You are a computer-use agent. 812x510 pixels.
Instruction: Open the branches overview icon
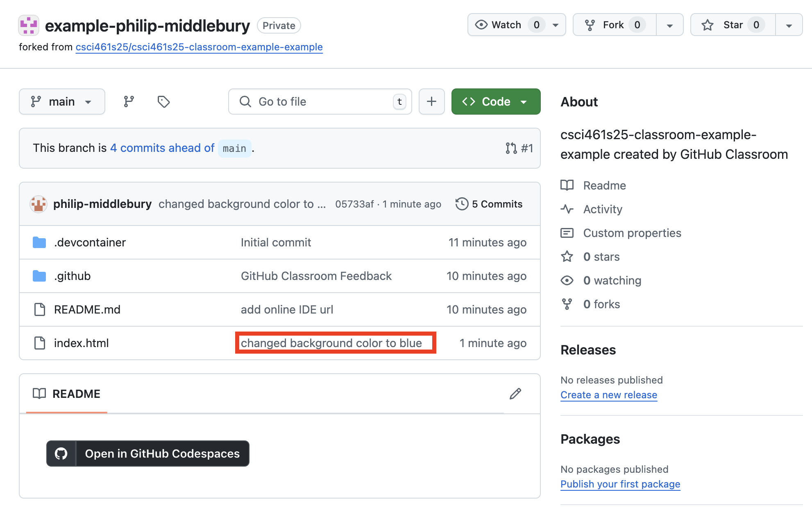click(x=129, y=102)
